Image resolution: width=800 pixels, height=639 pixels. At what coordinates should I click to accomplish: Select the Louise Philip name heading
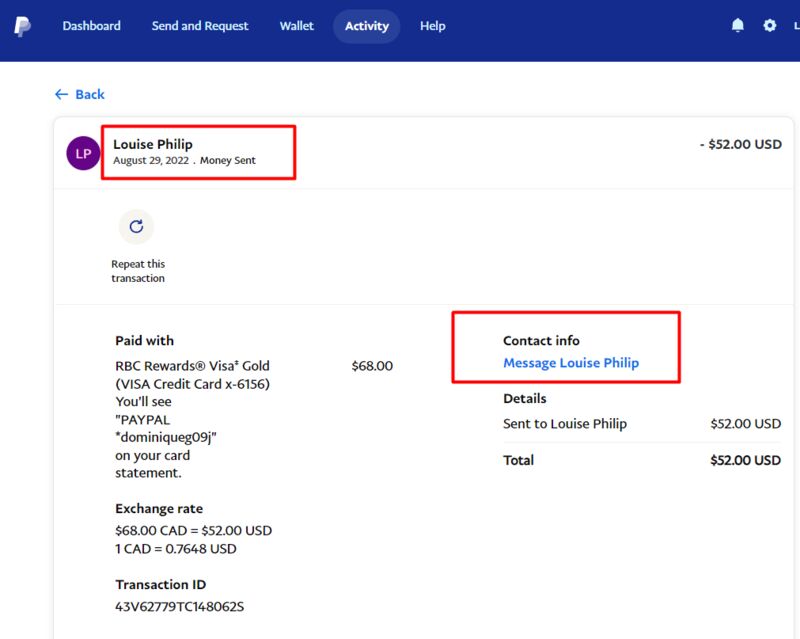(x=153, y=144)
